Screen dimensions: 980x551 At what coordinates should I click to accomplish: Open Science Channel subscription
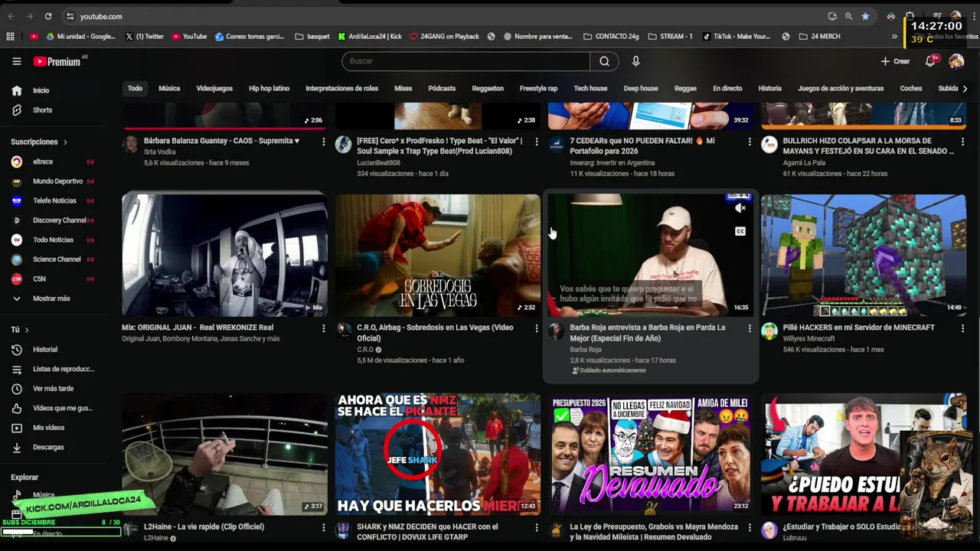click(x=57, y=259)
